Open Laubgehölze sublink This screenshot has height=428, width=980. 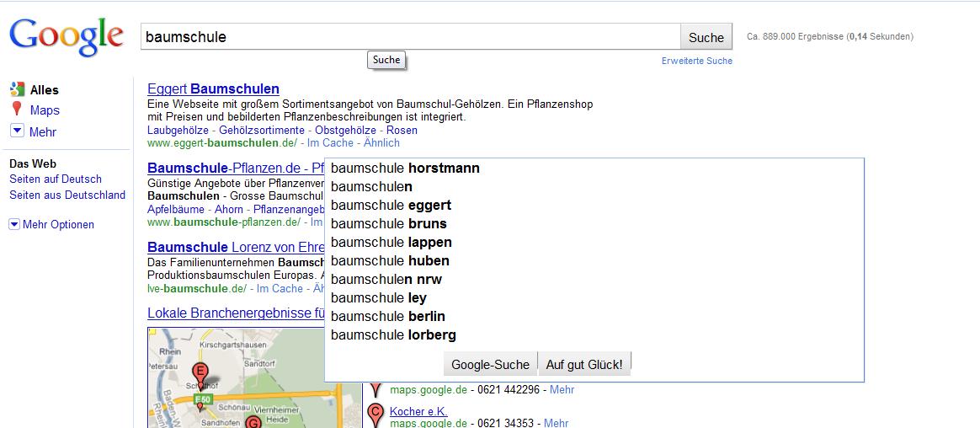click(178, 130)
